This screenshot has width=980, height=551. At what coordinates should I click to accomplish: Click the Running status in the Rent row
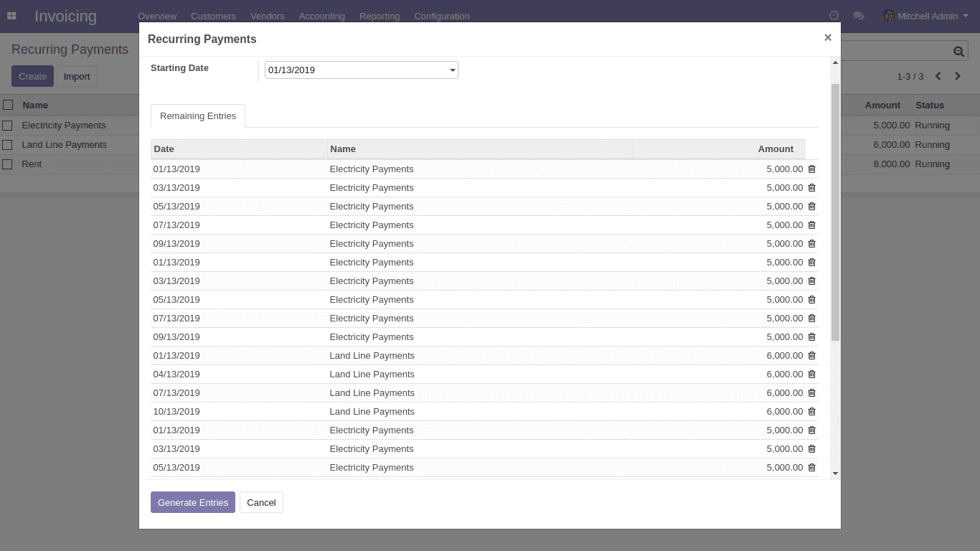[x=932, y=164]
